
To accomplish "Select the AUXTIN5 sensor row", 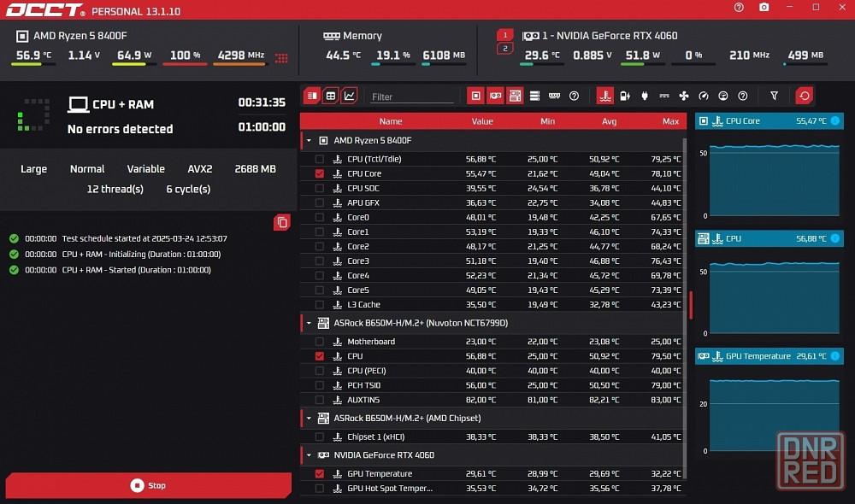I will click(493, 400).
